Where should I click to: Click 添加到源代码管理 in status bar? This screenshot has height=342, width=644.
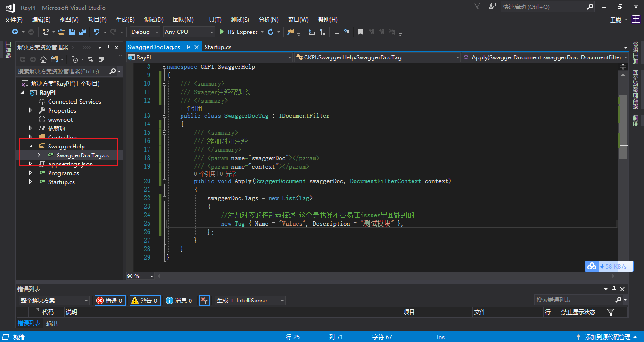point(607,337)
